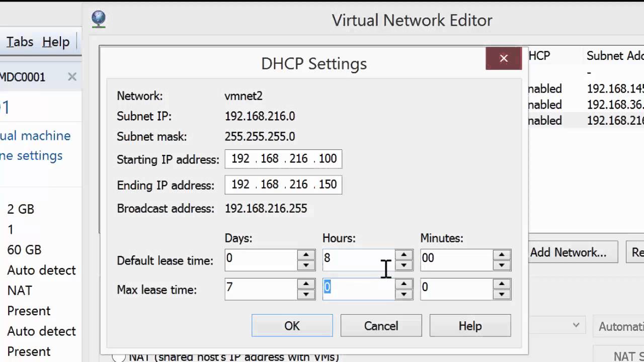Click subnet mask value 255.255.255.0

point(260,137)
